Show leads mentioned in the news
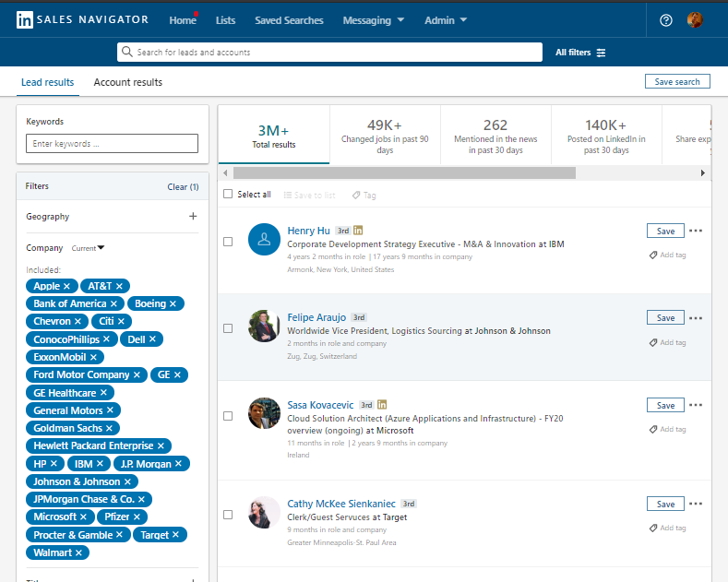 pos(495,135)
